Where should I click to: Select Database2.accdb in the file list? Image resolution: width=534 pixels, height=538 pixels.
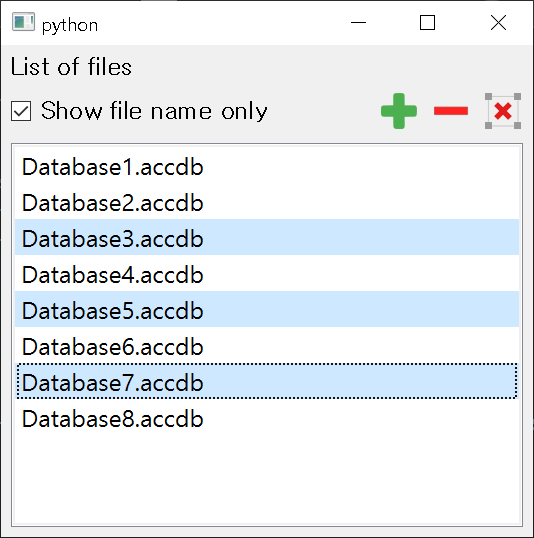267,202
